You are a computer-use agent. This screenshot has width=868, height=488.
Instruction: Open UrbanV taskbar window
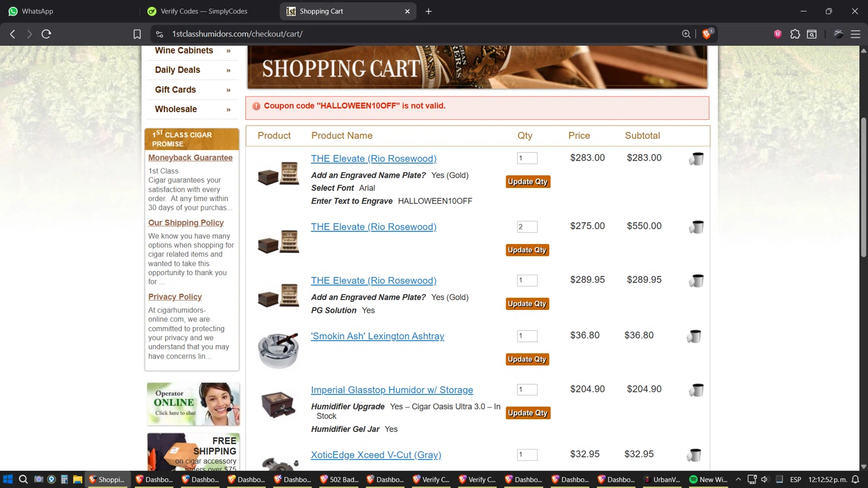(x=663, y=479)
